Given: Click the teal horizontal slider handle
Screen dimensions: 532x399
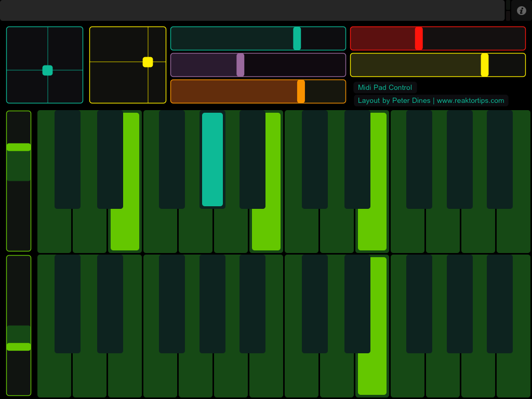Looking at the screenshot, I should (x=297, y=38).
